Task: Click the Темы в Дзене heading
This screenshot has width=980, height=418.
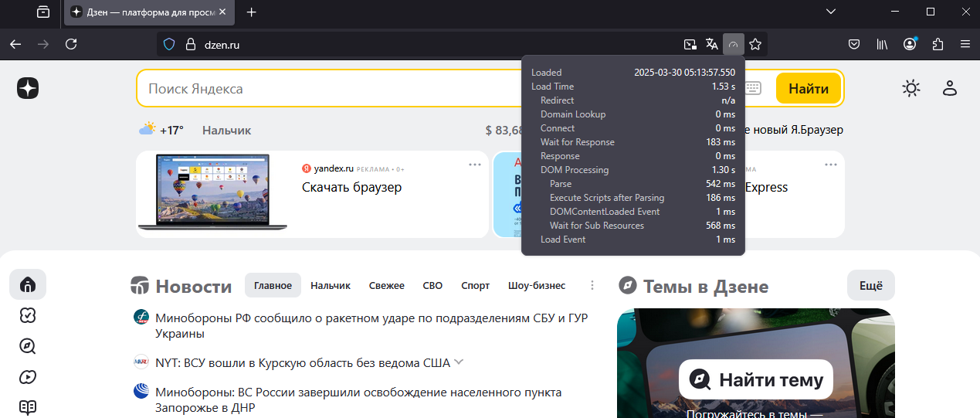Action: click(706, 287)
